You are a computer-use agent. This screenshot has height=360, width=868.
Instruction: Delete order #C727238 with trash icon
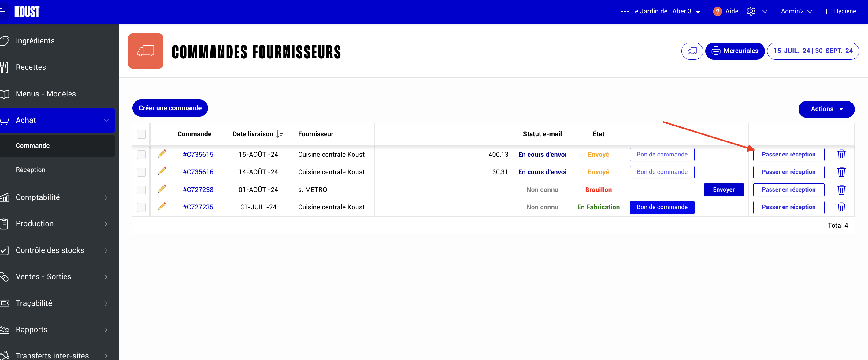[x=841, y=189]
